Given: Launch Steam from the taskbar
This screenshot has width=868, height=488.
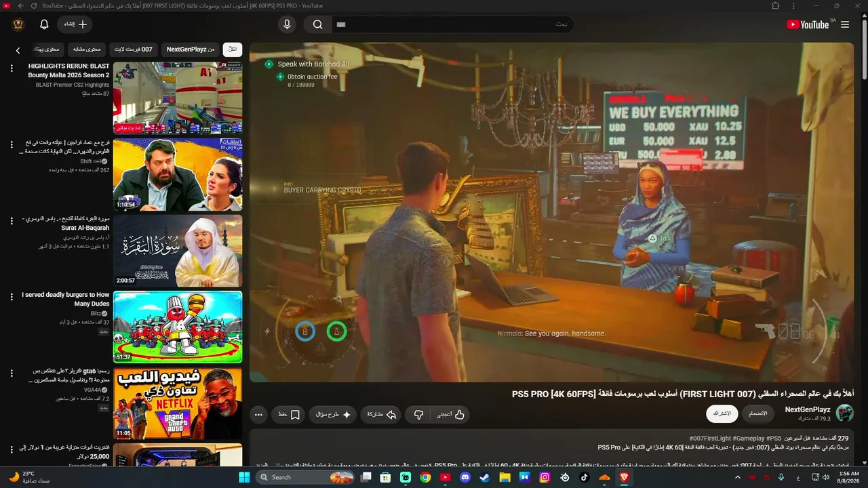Looking at the screenshot, I should [x=485, y=477].
